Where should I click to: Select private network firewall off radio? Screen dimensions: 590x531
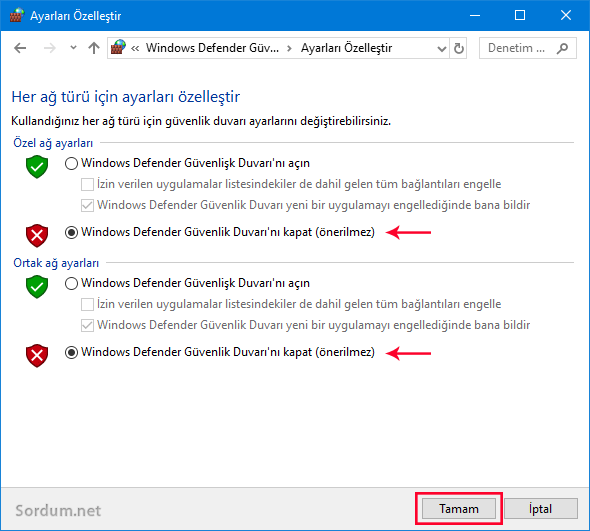[x=71, y=232]
